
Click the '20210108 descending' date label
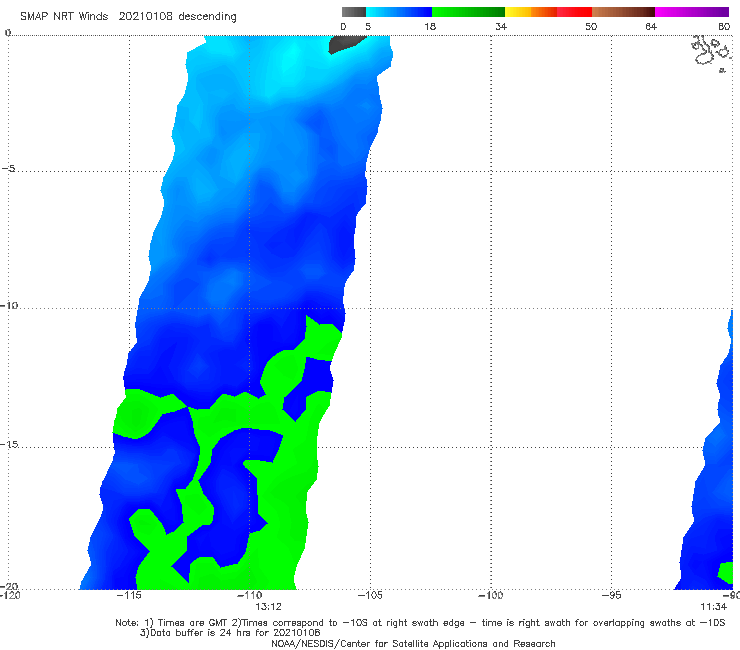177,16
